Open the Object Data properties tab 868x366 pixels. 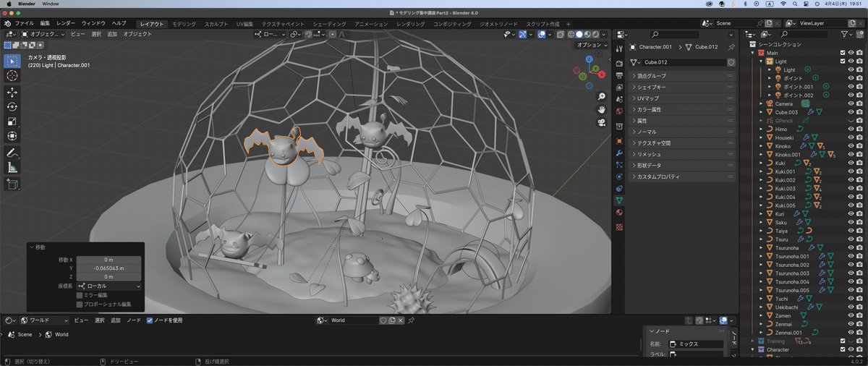tap(618, 200)
